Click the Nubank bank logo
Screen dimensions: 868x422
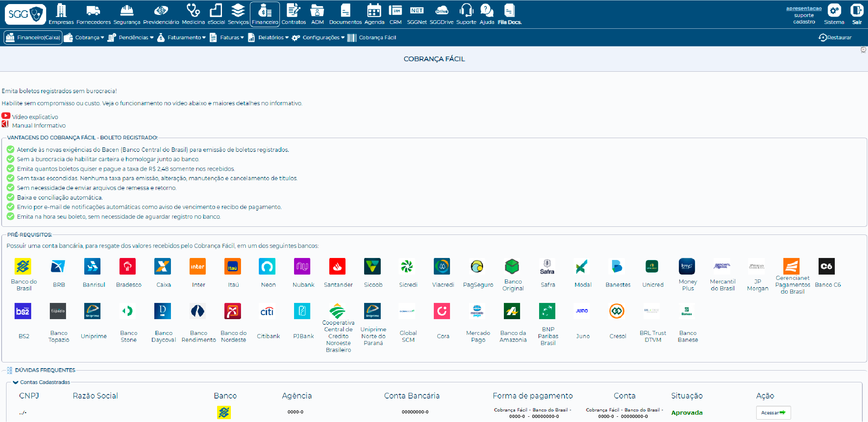pyautogui.click(x=303, y=267)
